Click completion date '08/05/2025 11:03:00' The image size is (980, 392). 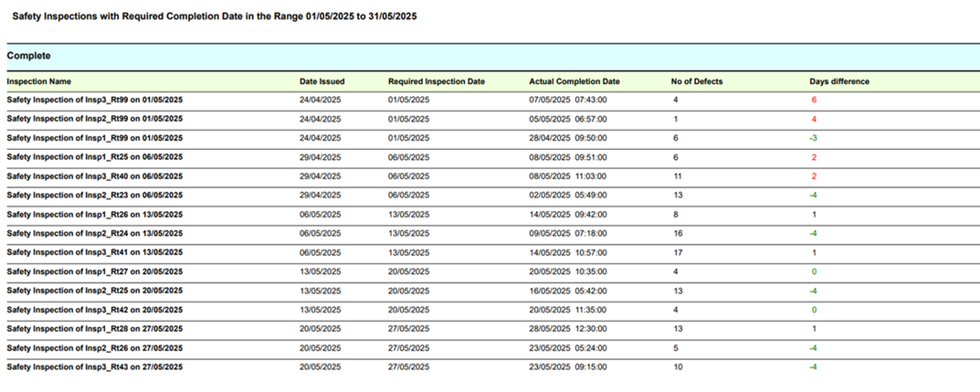point(568,176)
